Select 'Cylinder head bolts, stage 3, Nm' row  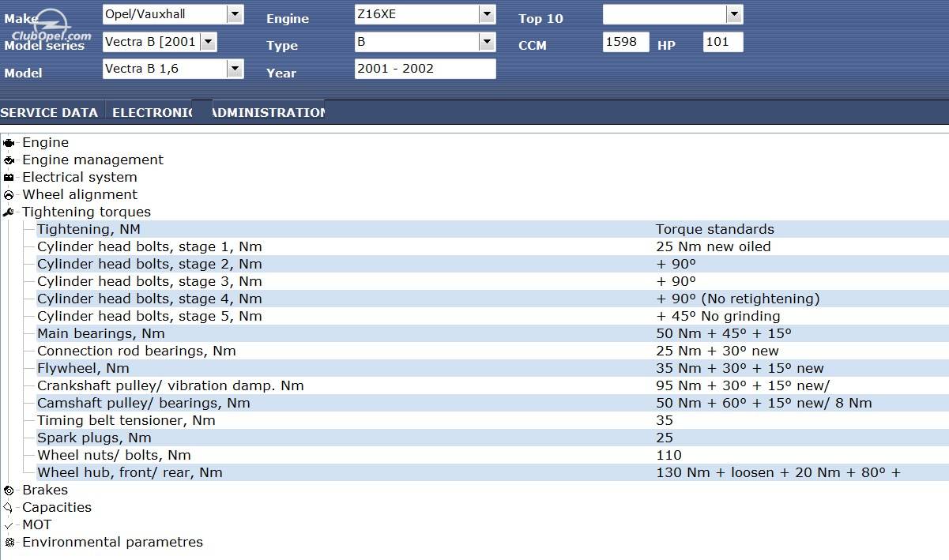click(492, 281)
